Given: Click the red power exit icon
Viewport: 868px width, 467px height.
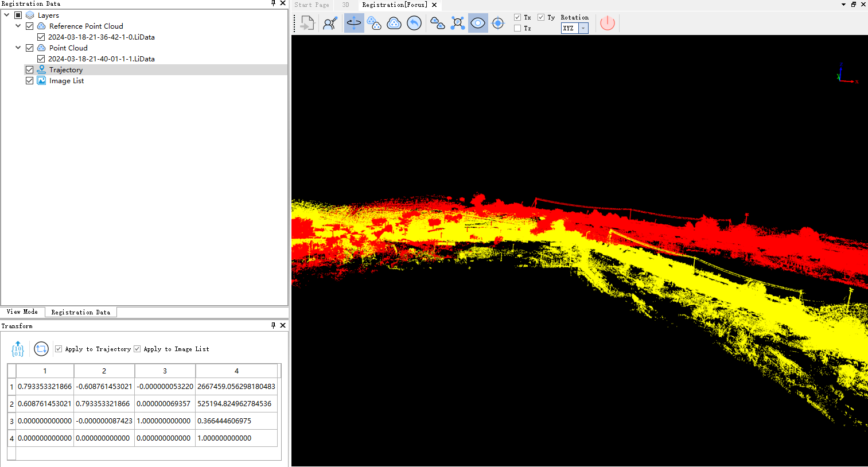Looking at the screenshot, I should (x=608, y=24).
